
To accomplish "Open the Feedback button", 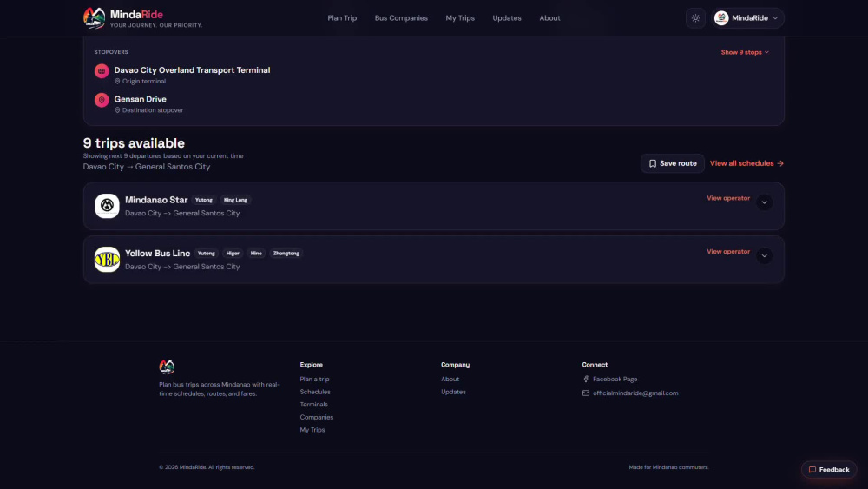I will pyautogui.click(x=829, y=470).
